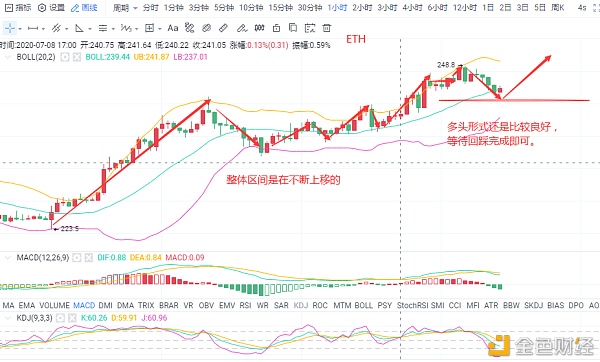Expand the horizontal levels tool options arrow
The image size is (600, 362).
point(113,29)
